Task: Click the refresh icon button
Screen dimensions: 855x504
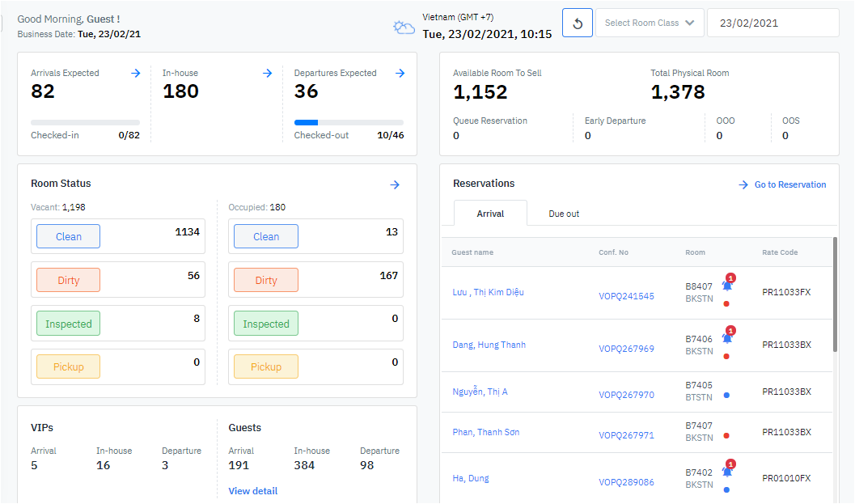Action: (x=578, y=23)
